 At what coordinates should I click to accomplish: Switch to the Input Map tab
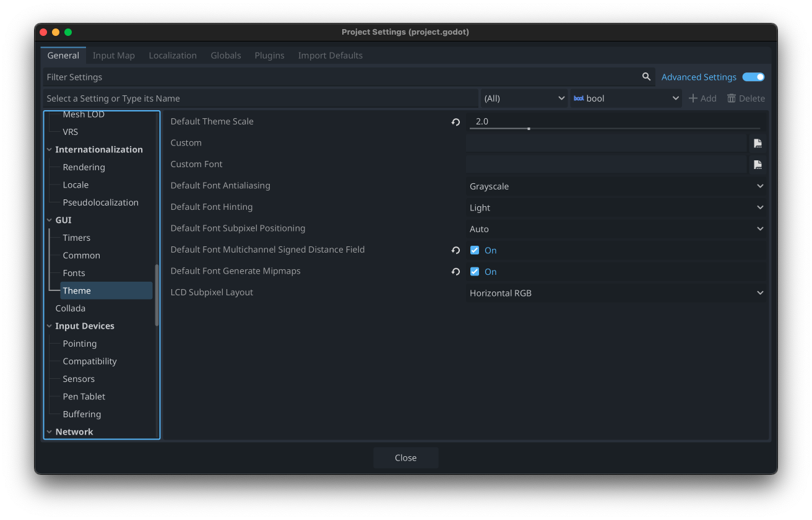(114, 56)
